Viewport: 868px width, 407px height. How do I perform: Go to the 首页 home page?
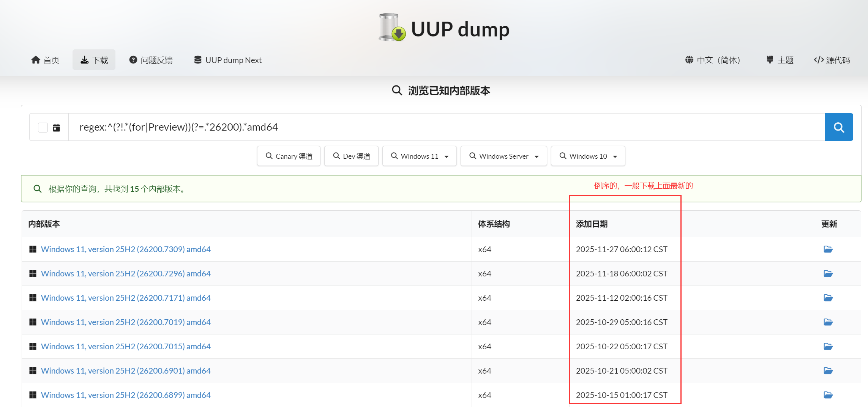click(x=45, y=60)
